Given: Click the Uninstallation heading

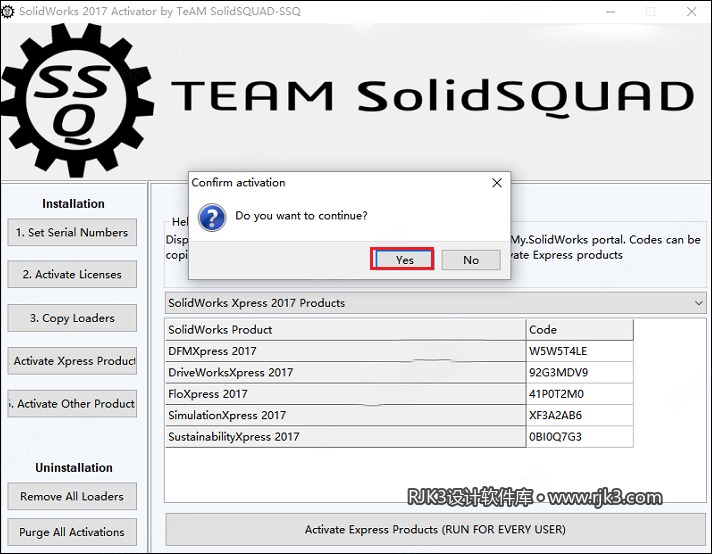Looking at the screenshot, I should (x=74, y=468).
